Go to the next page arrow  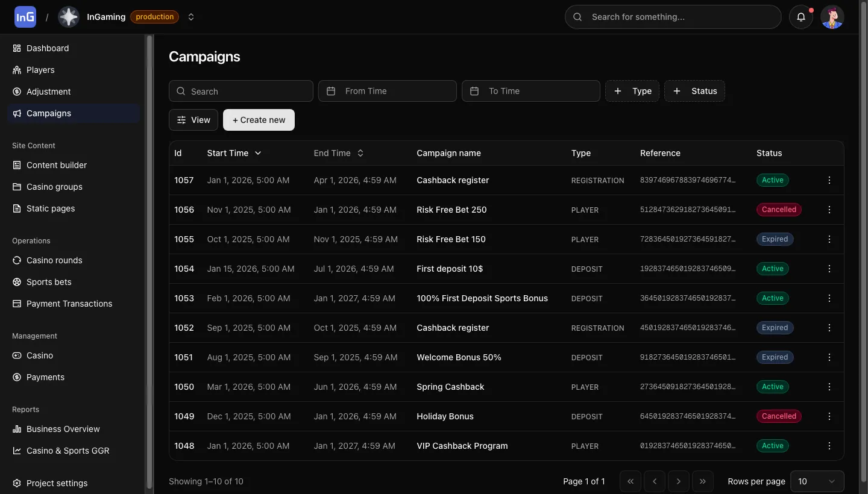click(679, 481)
